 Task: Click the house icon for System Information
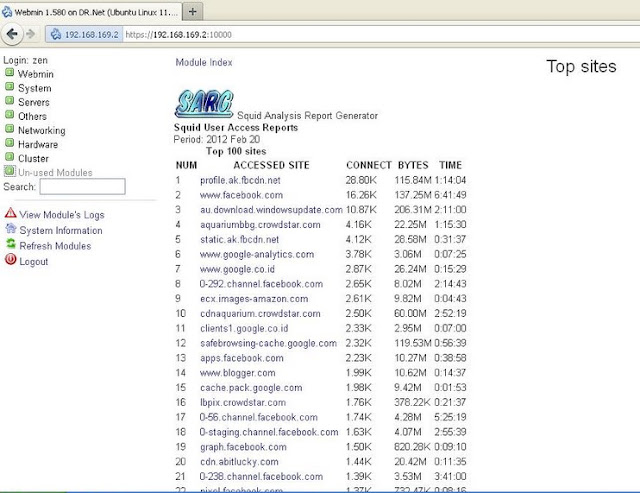point(11,229)
